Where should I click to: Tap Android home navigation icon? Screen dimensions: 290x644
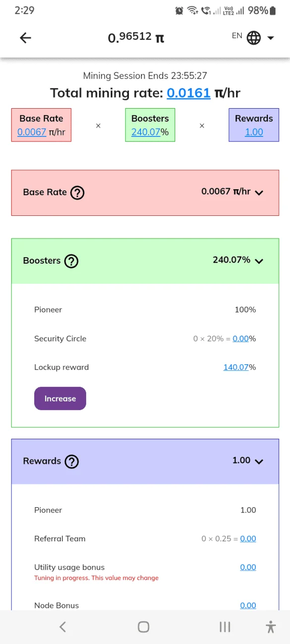tap(143, 626)
